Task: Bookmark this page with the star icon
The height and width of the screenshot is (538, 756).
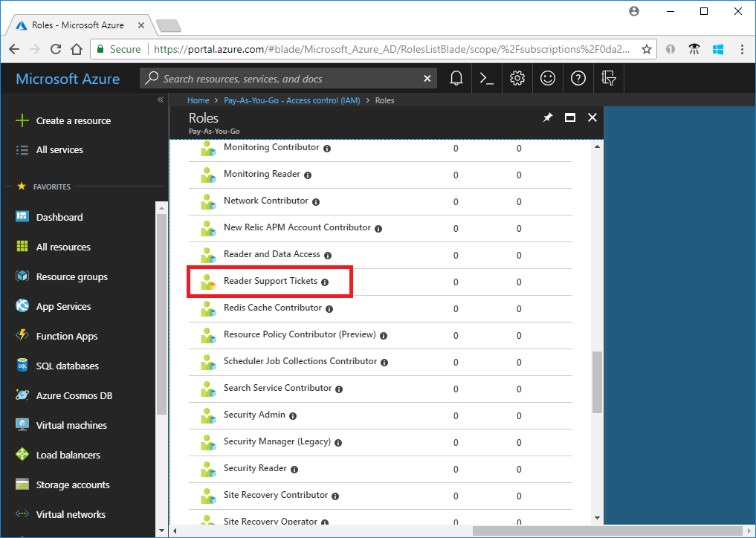Action: (646, 49)
